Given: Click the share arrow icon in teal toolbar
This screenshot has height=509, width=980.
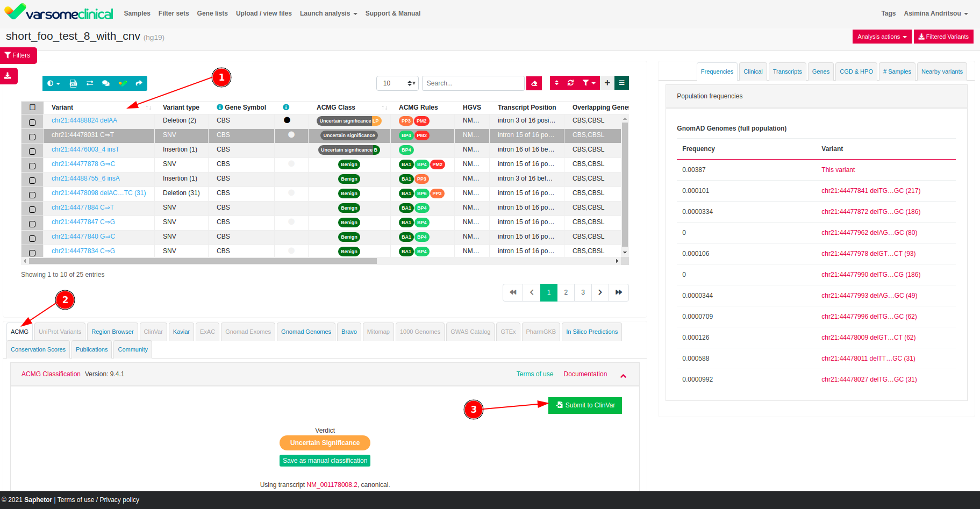Looking at the screenshot, I should [x=139, y=83].
